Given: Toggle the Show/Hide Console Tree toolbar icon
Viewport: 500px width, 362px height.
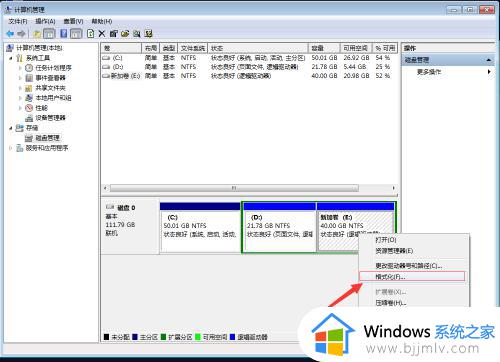Looking at the screenshot, I should [49, 34].
